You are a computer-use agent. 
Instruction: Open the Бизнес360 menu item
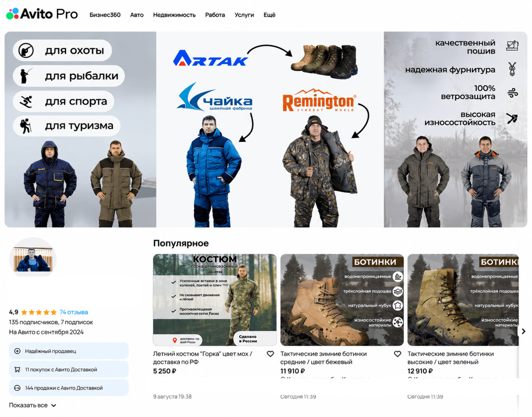pyautogui.click(x=105, y=15)
